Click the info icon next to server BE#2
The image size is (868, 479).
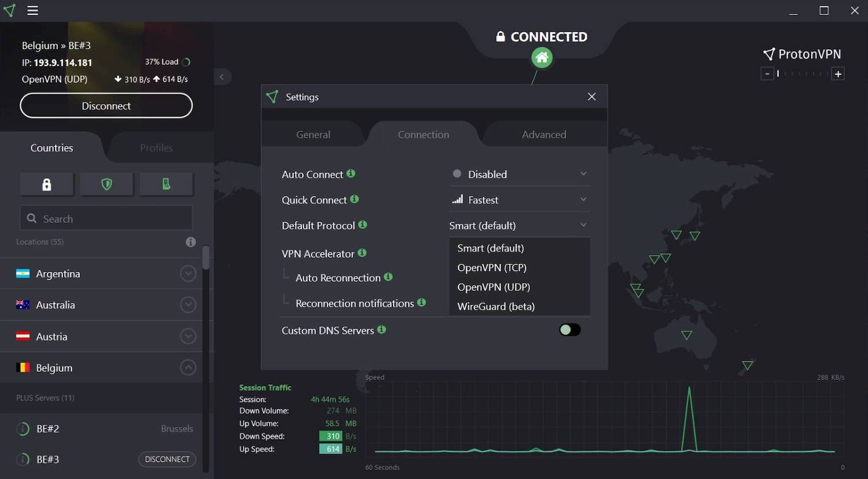tap(24, 429)
